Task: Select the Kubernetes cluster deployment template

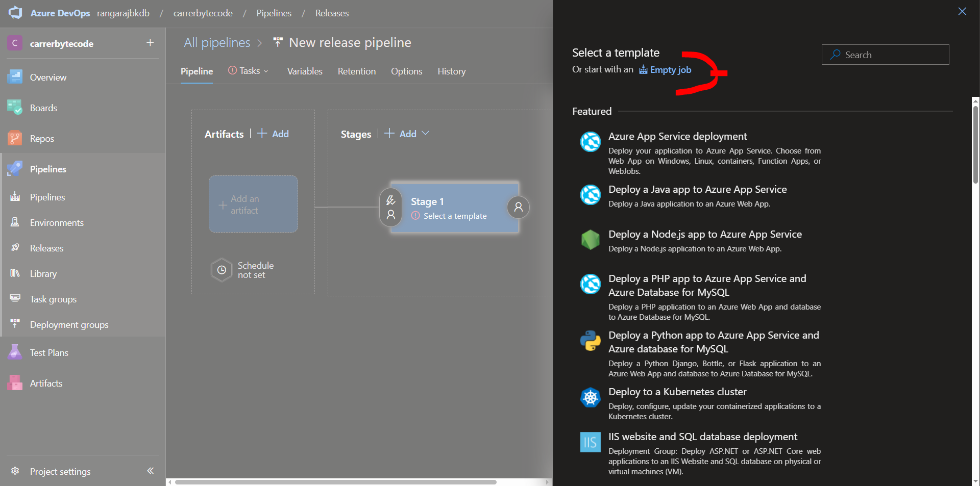Action: click(677, 392)
